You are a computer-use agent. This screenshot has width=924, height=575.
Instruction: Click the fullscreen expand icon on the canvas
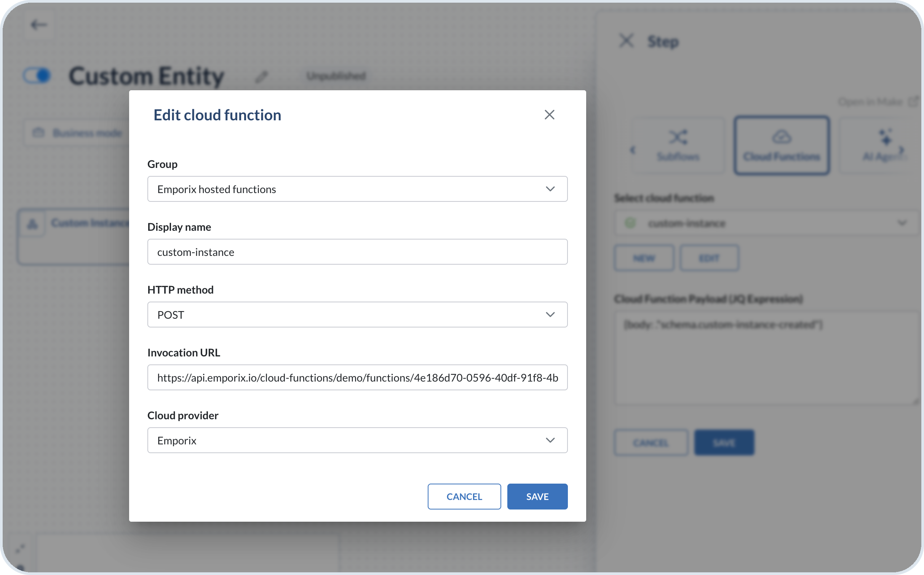coord(20,549)
